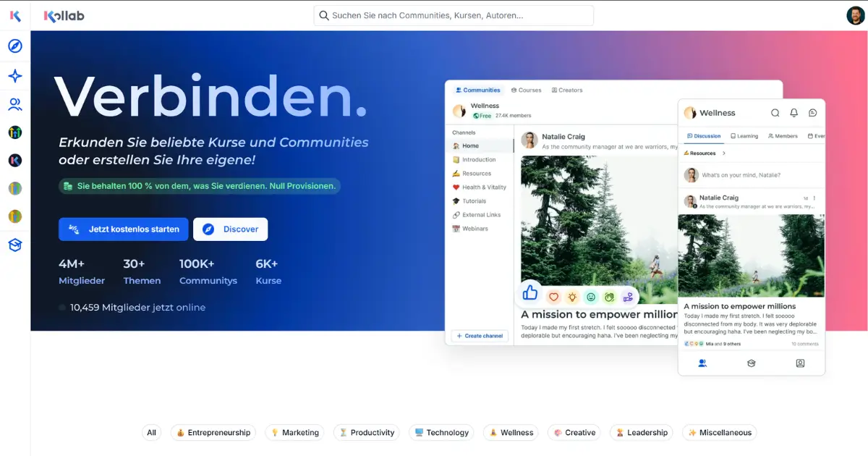Select the sparkle icon in the sidebar
Screen dimensions: 868x456
point(14,75)
